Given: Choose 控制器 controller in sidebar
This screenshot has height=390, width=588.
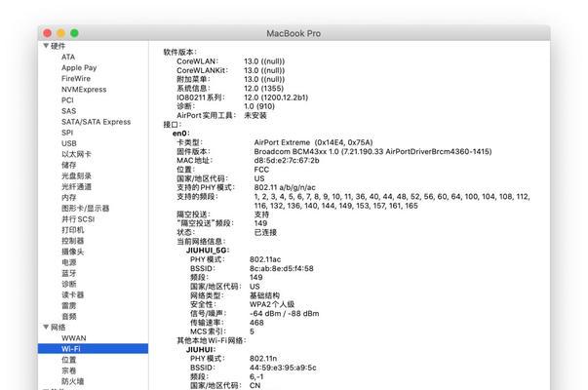Looking at the screenshot, I should [x=73, y=241].
